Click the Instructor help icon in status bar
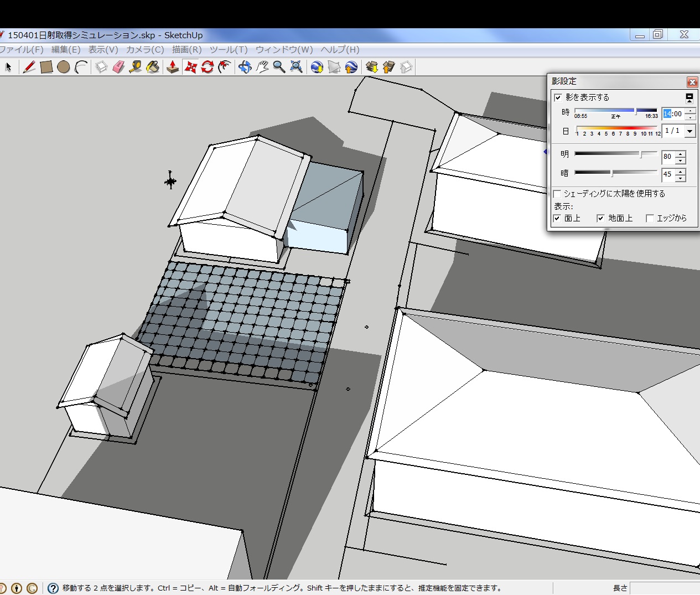This screenshot has width=700, height=595. click(x=53, y=588)
